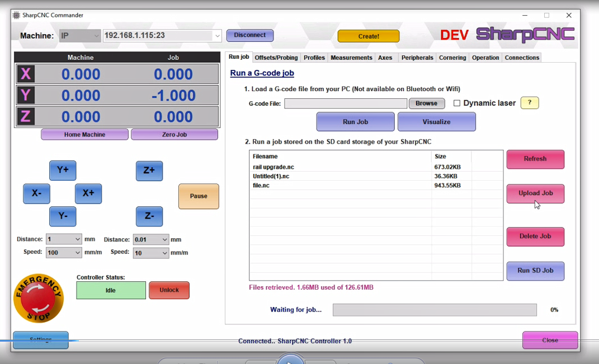
Task: Click the Idle controller status indicator
Action: pos(111,290)
